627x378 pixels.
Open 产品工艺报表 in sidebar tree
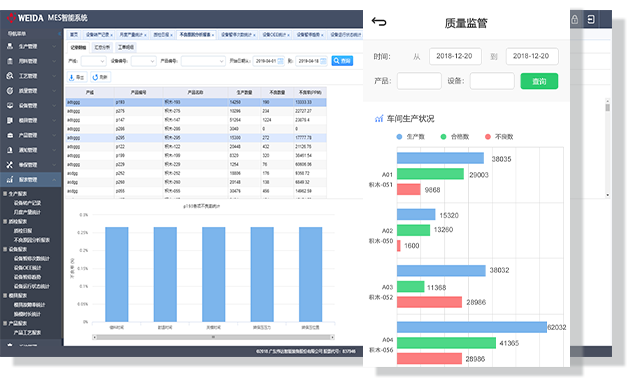click(x=27, y=332)
